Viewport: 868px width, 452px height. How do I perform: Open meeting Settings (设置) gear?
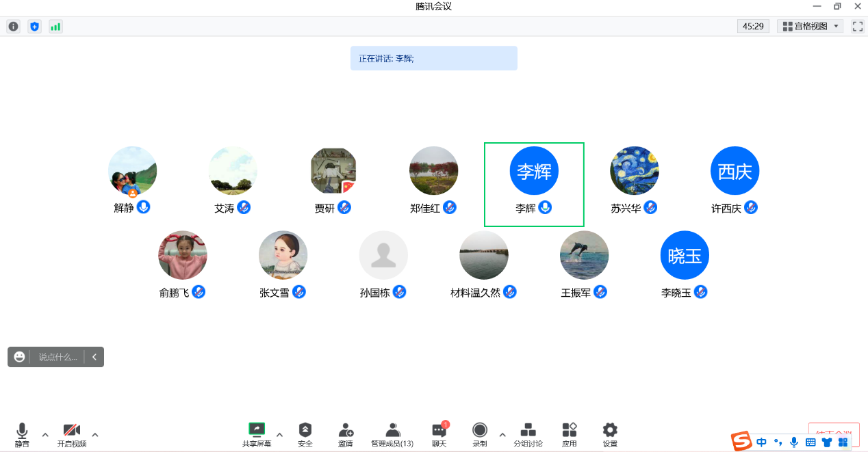(x=609, y=434)
